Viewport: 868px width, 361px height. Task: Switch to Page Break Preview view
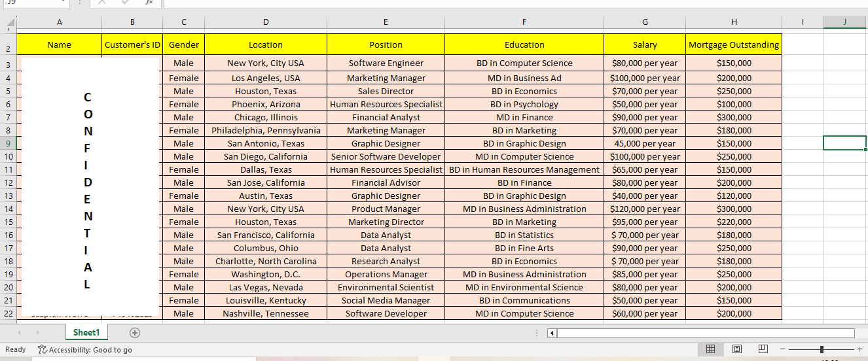pyautogui.click(x=763, y=349)
